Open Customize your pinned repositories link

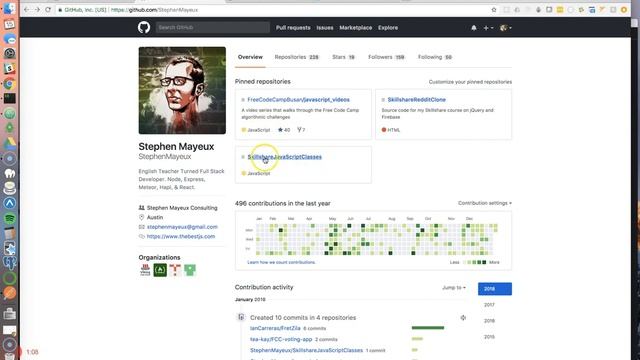(x=470, y=82)
